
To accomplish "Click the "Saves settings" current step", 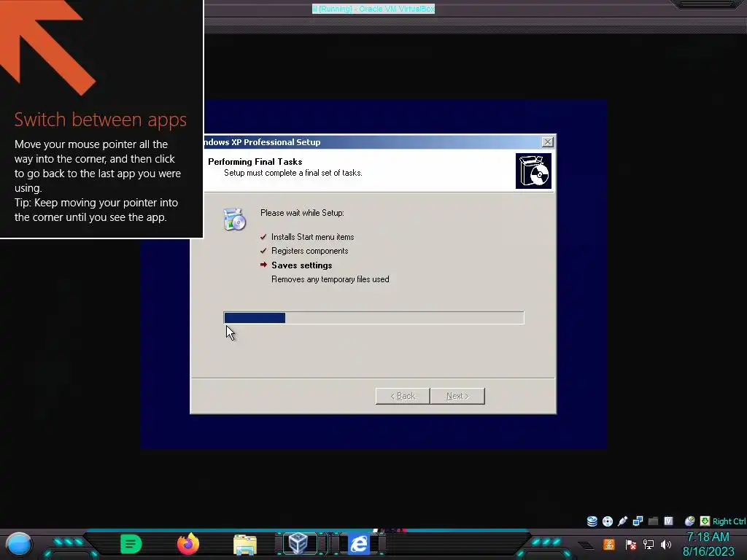I will tap(301, 265).
